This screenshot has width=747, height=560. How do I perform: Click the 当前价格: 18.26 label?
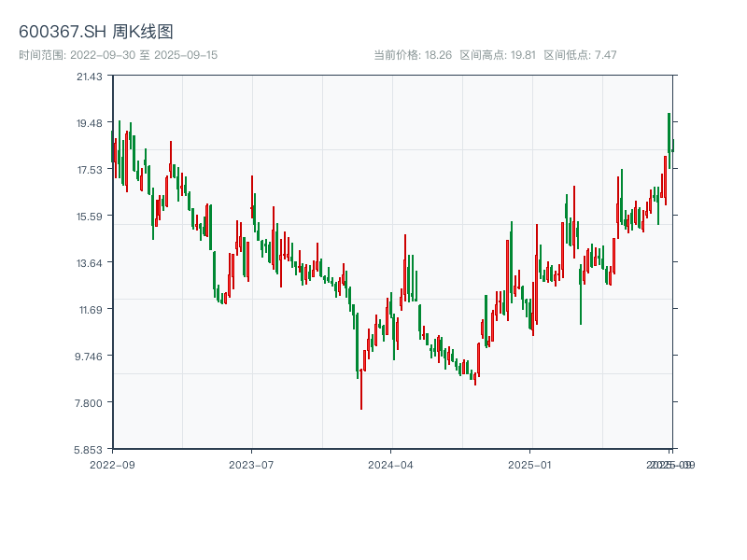click(413, 55)
